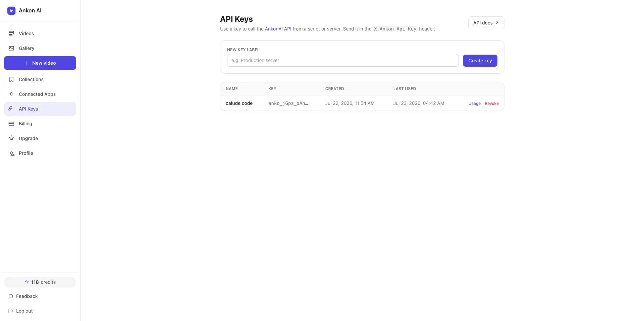Open the API docs button
644x321 pixels.
(x=486, y=23)
